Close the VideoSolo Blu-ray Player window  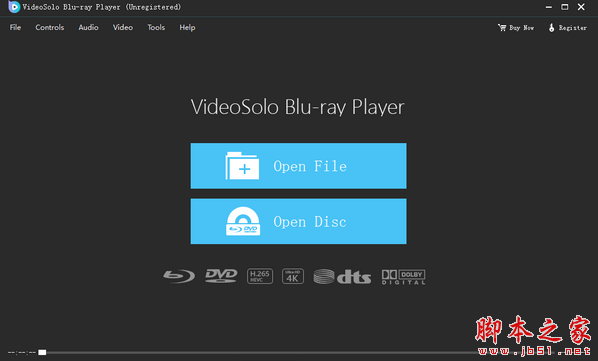click(581, 7)
